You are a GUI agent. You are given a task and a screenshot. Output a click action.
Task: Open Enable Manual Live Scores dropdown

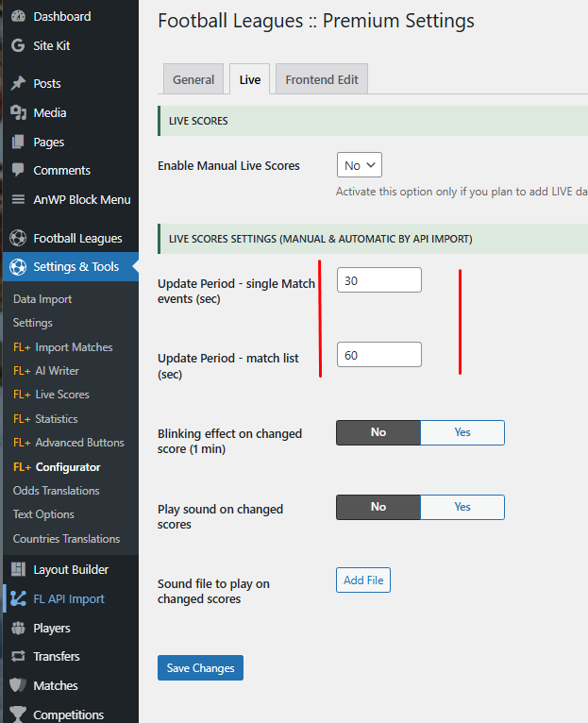coord(359,165)
